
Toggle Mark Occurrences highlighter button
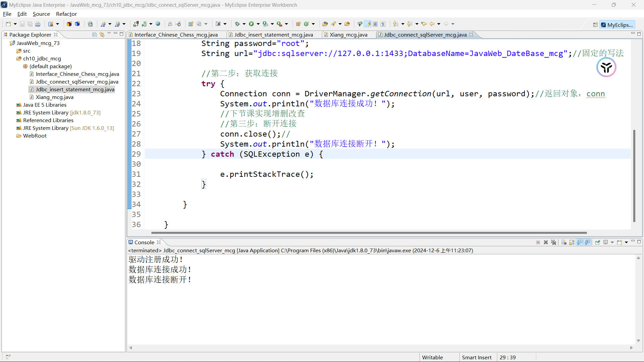(x=368, y=24)
